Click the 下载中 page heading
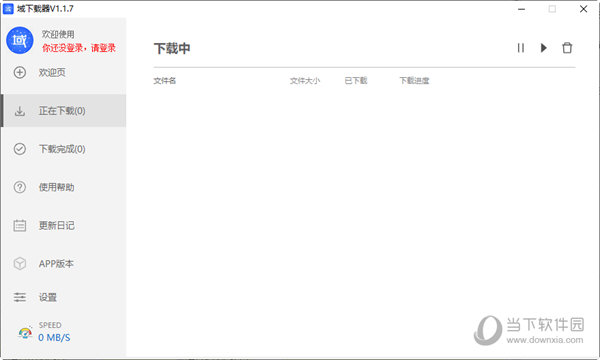Screen dimensions: 600x360 click(172, 49)
